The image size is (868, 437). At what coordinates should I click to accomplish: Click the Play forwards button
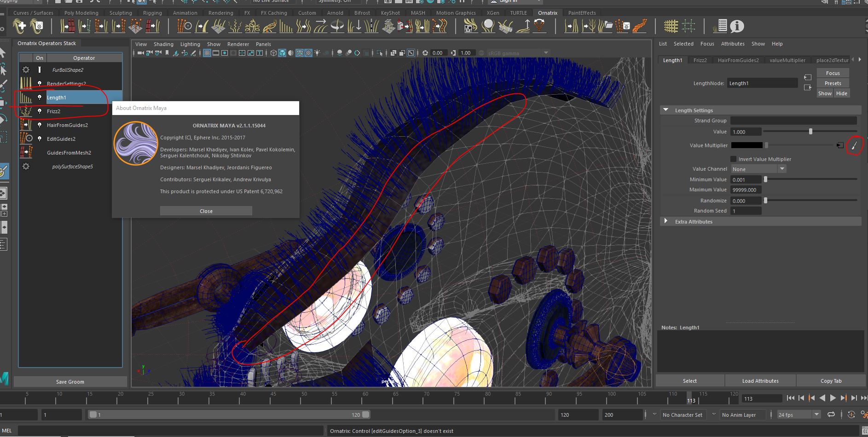point(833,398)
